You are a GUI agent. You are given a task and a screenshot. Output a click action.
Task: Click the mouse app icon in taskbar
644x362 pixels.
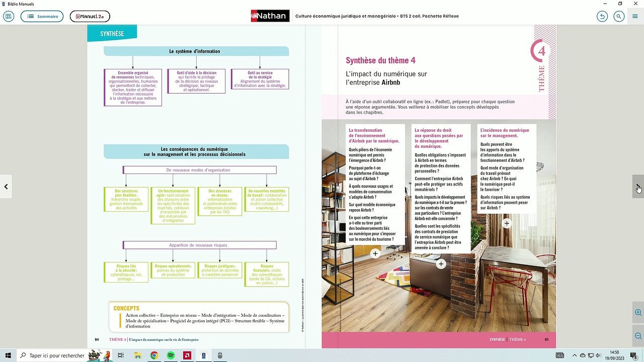[x=220, y=355]
